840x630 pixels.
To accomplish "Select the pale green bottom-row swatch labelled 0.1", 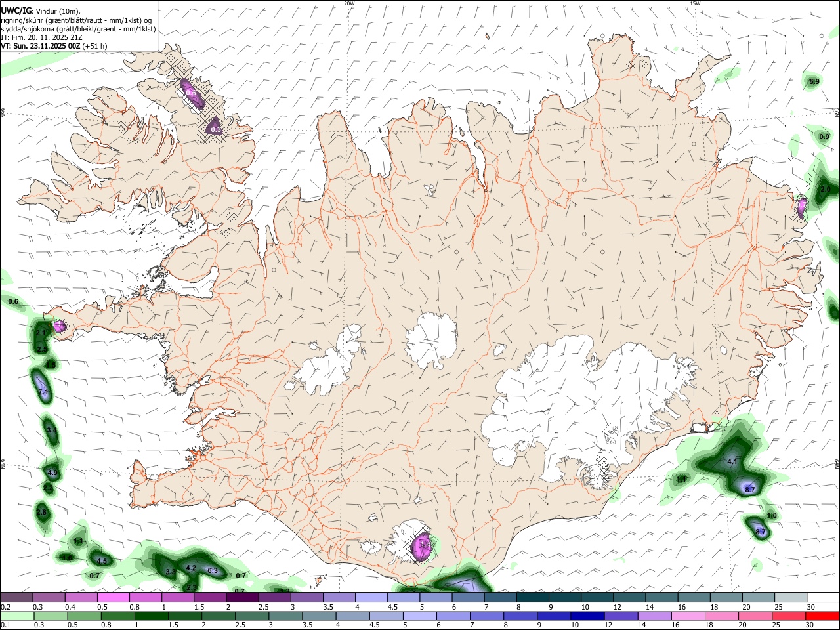I will pyautogui.click(x=17, y=616).
